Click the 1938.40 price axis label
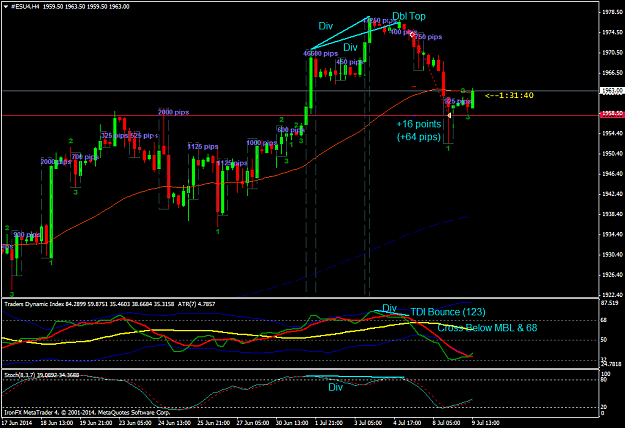Viewport: 625px width, 428px height. [613, 214]
